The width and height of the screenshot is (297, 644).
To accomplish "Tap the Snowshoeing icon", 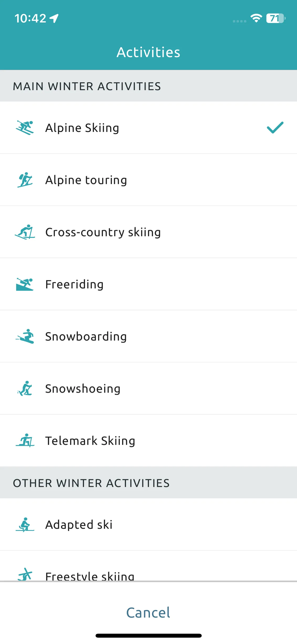I will pyautogui.click(x=25, y=388).
